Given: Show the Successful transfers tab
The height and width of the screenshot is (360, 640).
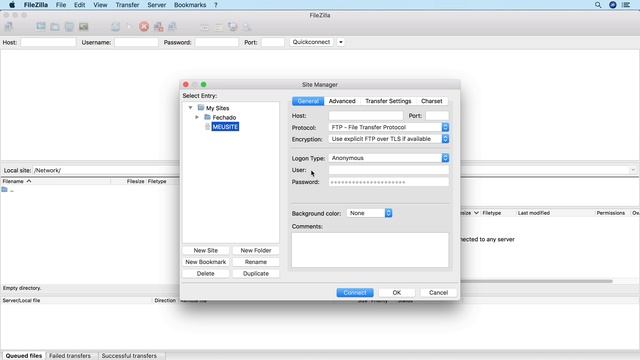Looking at the screenshot, I should (x=129, y=356).
